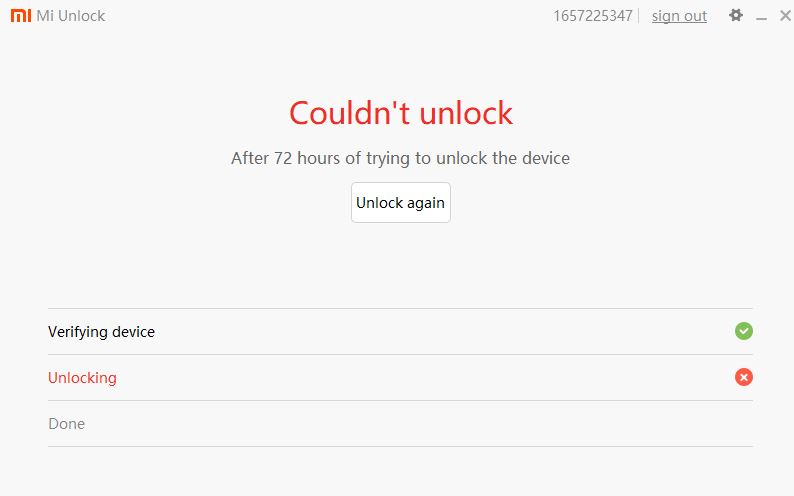Sign out of the Mi account
794x496 pixels.
coord(679,16)
